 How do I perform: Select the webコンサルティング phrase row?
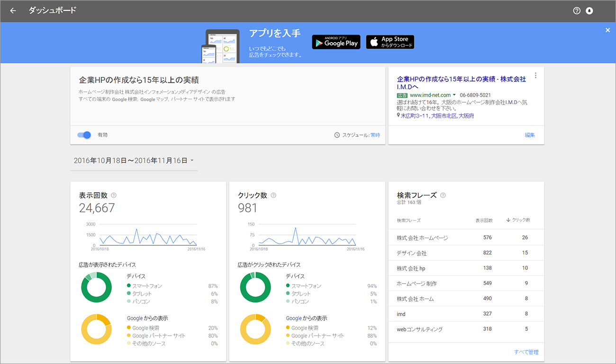(466, 329)
